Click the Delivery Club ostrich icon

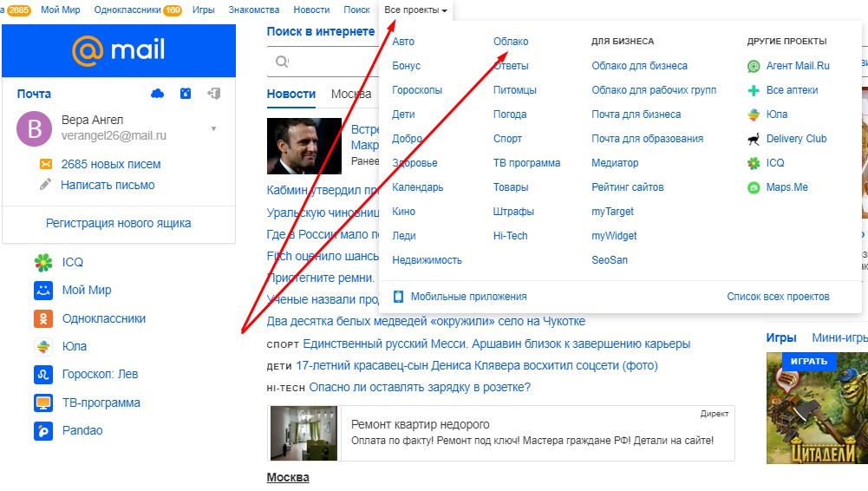click(x=754, y=139)
